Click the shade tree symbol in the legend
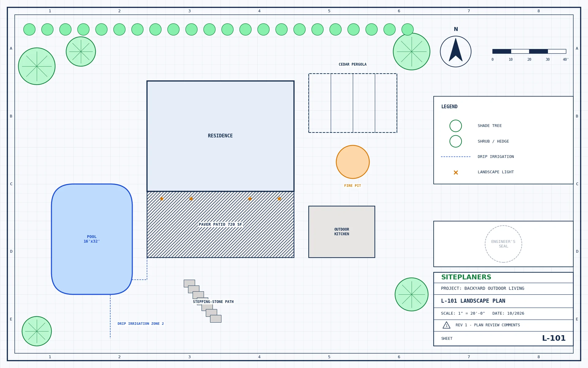The image size is (588, 368). pyautogui.click(x=456, y=126)
